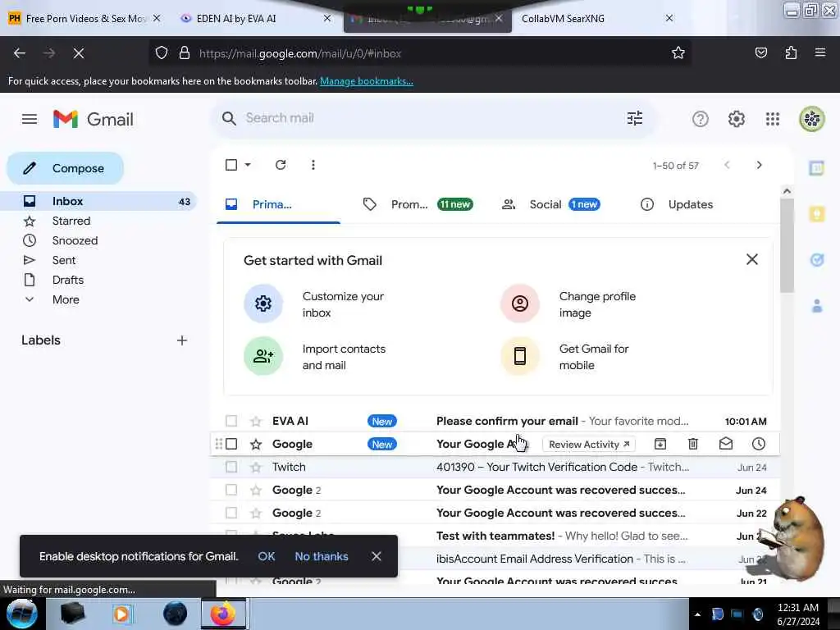Dismiss the Get started with Gmail card

pyautogui.click(x=752, y=260)
